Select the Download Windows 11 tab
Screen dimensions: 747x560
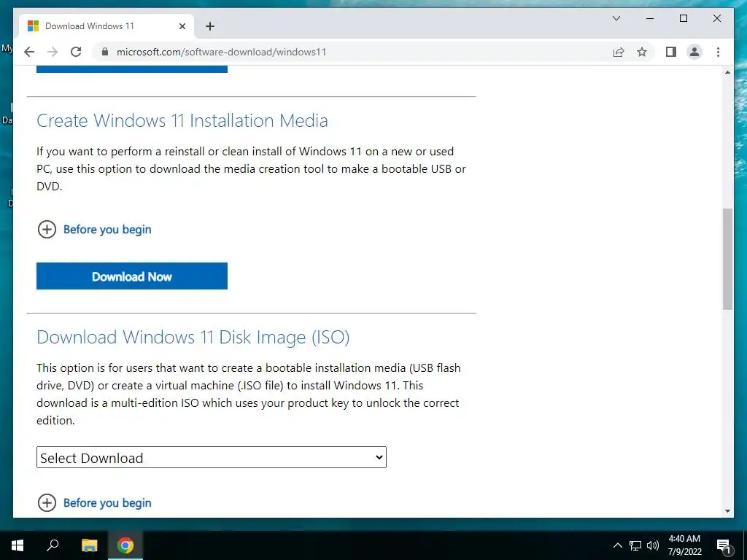point(107,26)
